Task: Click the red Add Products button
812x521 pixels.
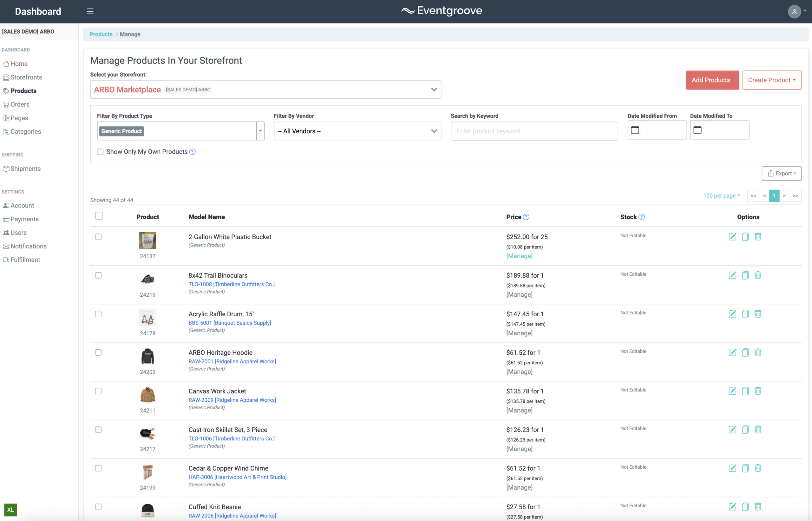Action: point(712,80)
